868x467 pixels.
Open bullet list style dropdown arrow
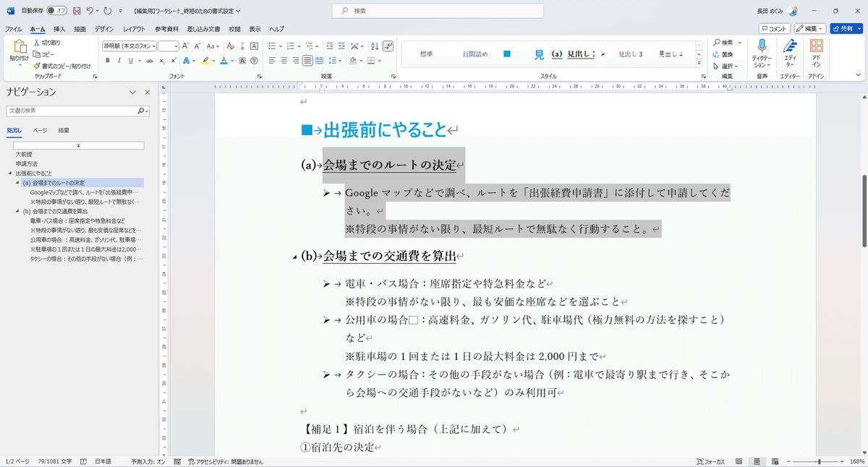tap(281, 46)
